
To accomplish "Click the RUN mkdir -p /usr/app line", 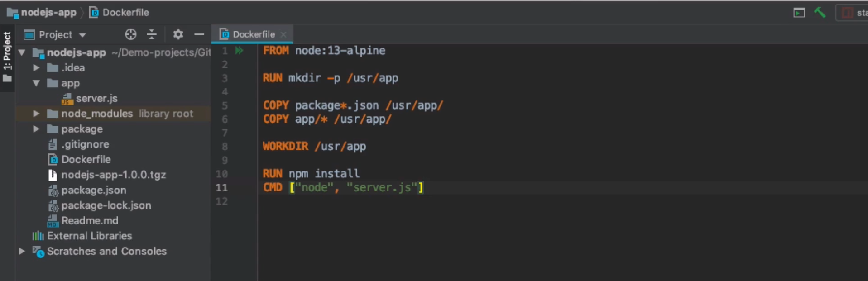I will point(331,78).
